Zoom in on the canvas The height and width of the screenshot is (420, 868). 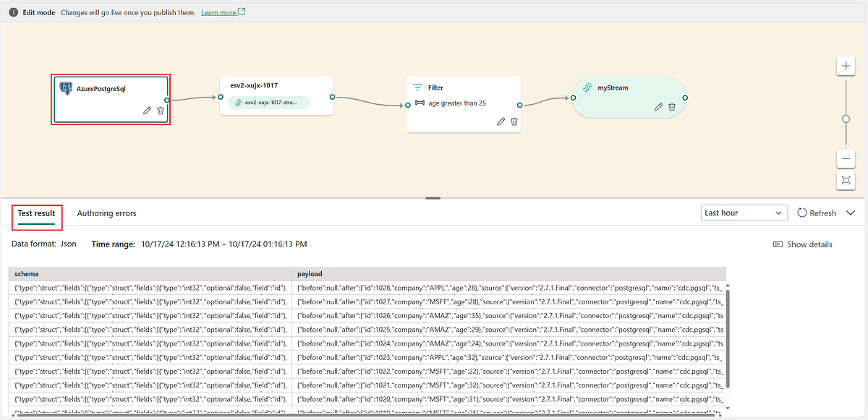[846, 67]
